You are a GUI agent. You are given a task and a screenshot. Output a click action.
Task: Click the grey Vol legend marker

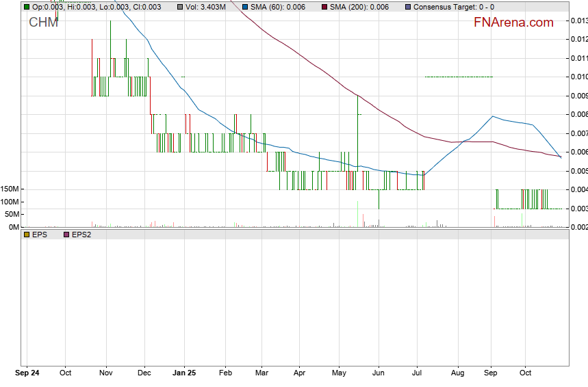coord(180,7)
